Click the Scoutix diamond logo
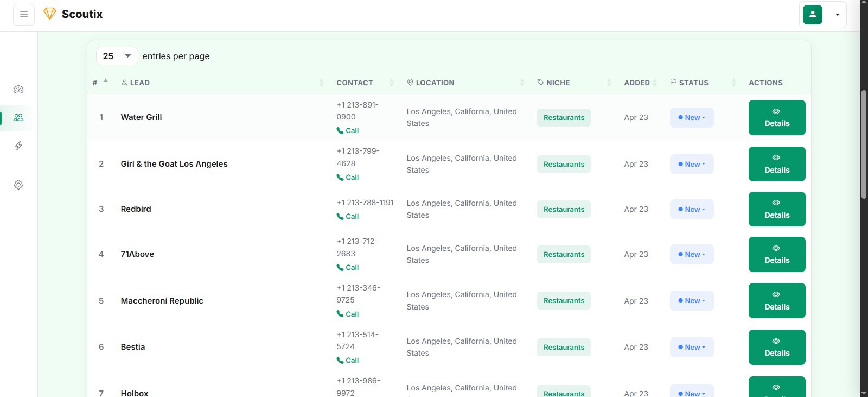This screenshot has width=868, height=397. pyautogui.click(x=50, y=14)
